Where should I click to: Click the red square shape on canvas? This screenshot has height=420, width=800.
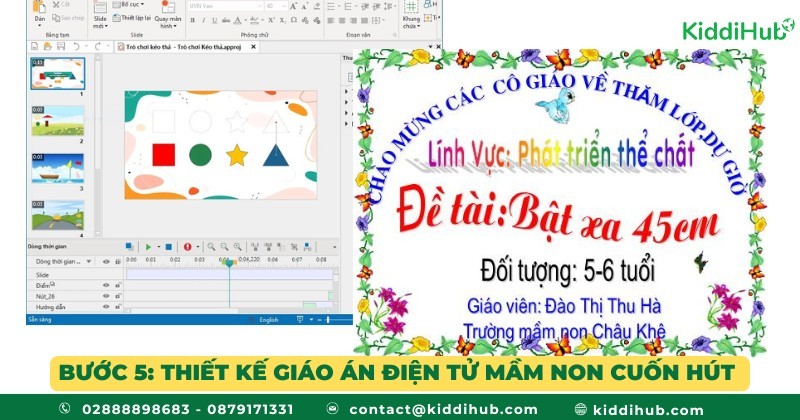click(164, 155)
